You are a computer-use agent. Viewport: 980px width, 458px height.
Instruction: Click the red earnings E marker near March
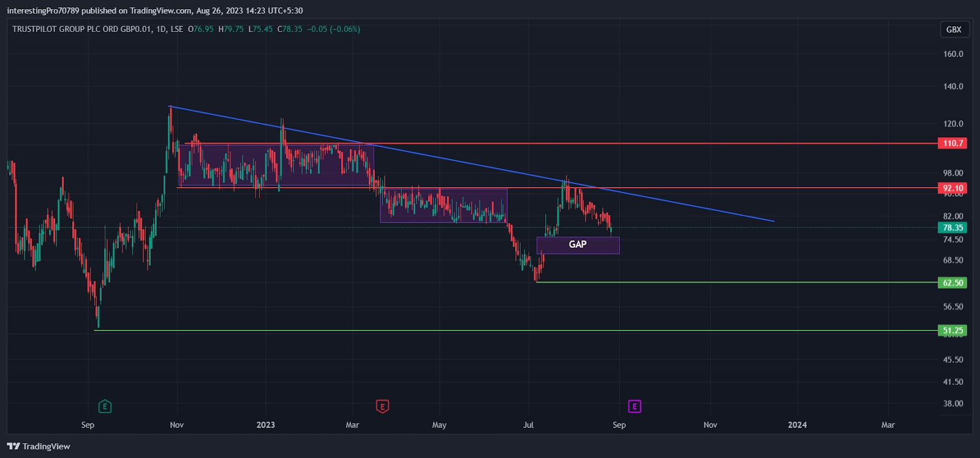point(382,406)
